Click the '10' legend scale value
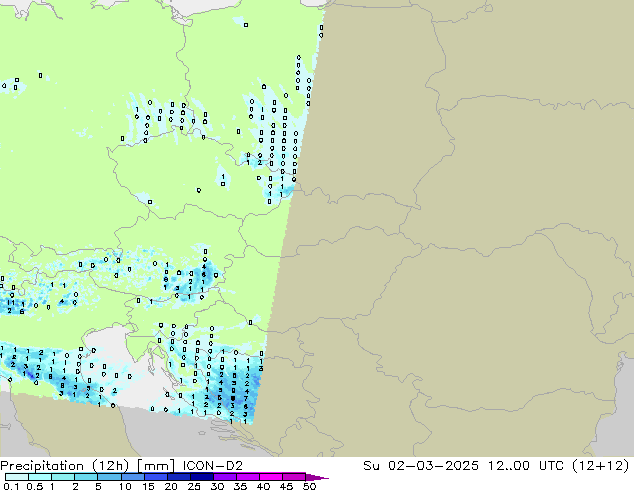634x490 pixels. click(125, 486)
